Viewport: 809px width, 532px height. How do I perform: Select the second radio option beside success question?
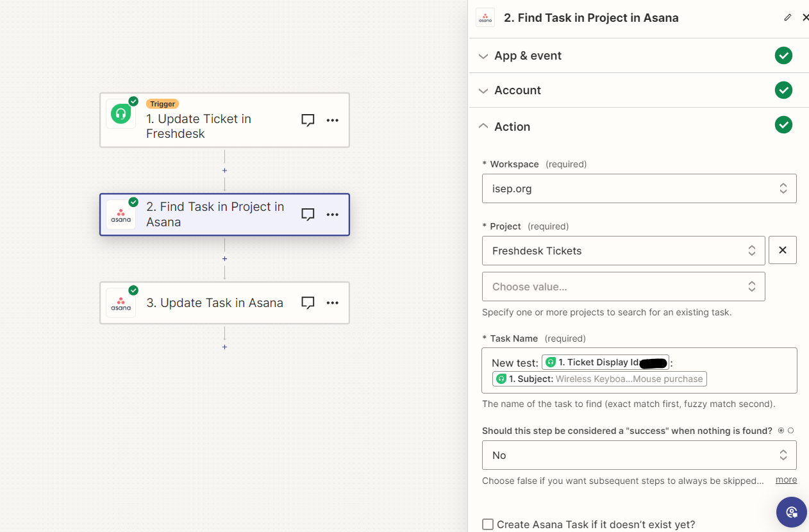790,431
